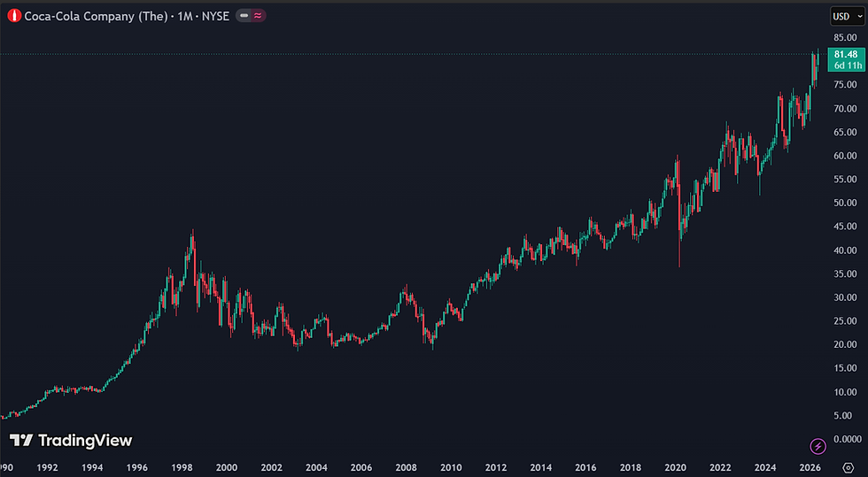
Task: Click the grey market status pill icon
Action: pyautogui.click(x=244, y=16)
